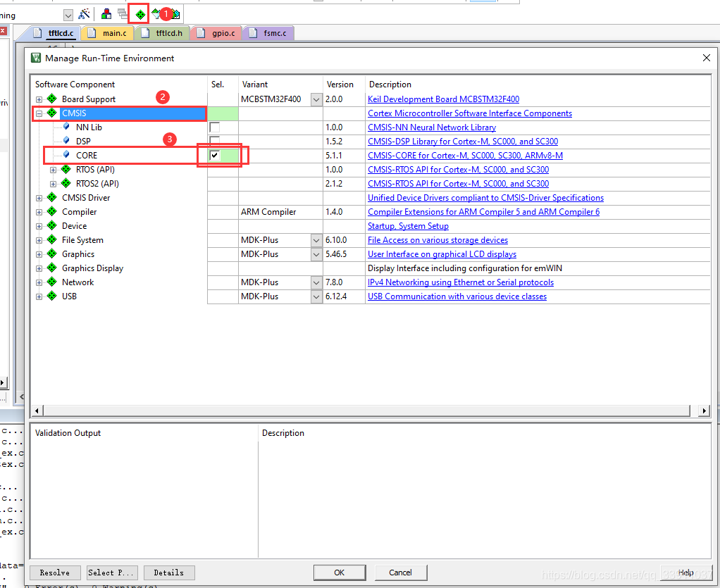The height and width of the screenshot is (588, 720).
Task: Switch to the tftlcd.h tab
Action: pyautogui.click(x=163, y=33)
